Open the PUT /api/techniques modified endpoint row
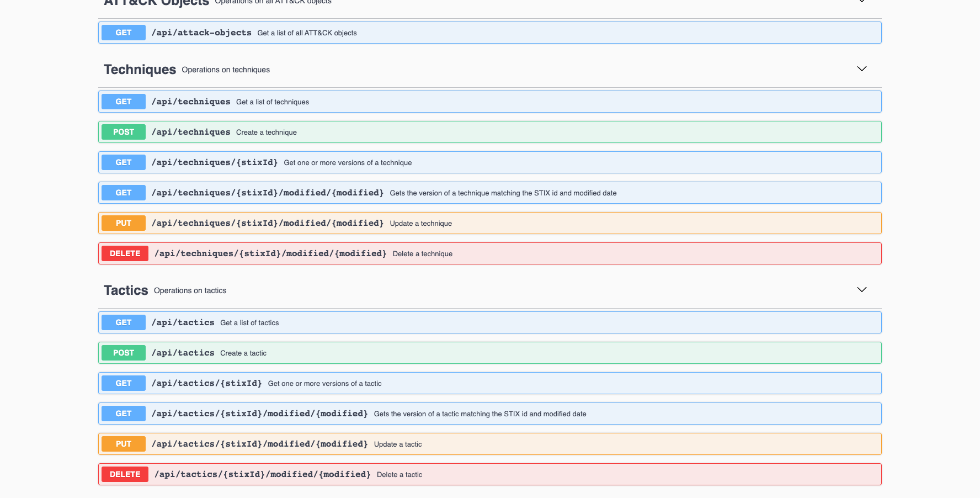980x498 pixels. tap(489, 222)
